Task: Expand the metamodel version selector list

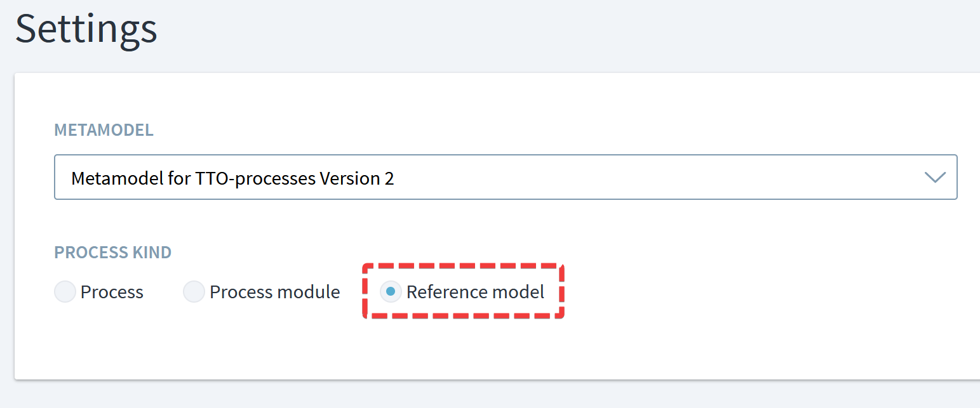Action: coord(934,178)
